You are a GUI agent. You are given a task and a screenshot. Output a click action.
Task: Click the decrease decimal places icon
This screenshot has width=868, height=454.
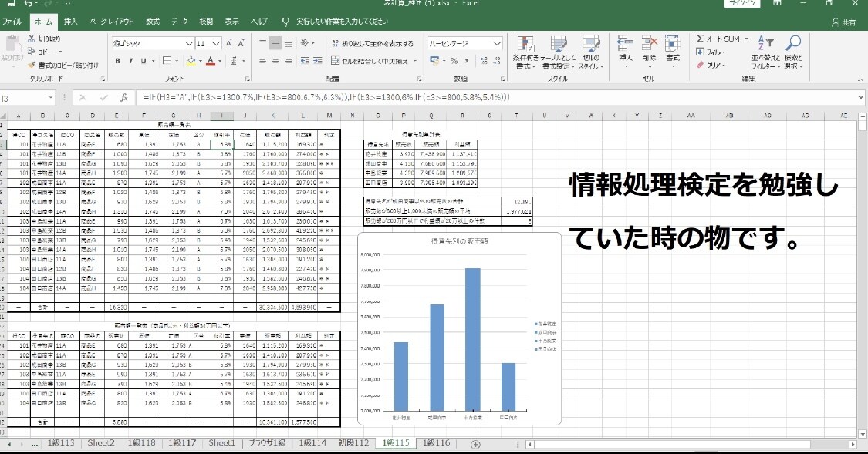(497, 61)
